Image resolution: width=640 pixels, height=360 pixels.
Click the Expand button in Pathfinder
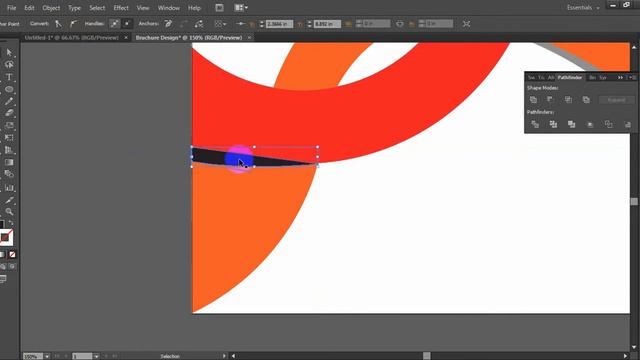[616, 100]
